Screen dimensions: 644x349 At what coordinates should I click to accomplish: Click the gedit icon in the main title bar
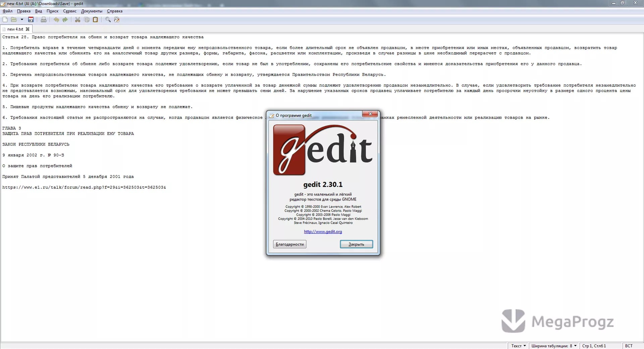[3, 3]
